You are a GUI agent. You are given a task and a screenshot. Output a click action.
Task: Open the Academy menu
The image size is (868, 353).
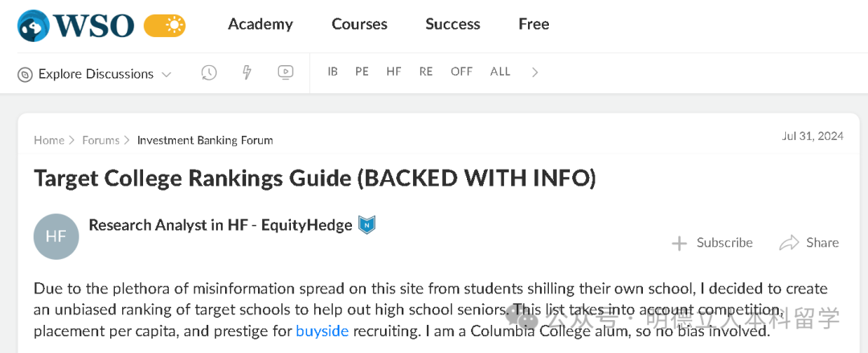pyautogui.click(x=260, y=24)
